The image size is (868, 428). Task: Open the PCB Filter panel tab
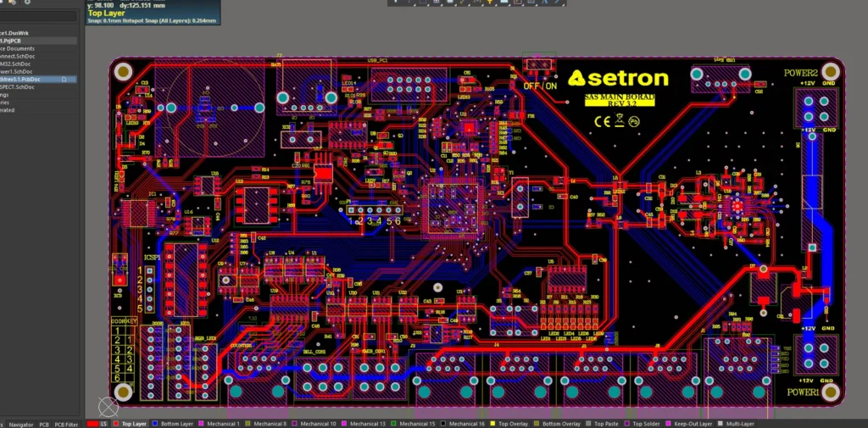66,423
